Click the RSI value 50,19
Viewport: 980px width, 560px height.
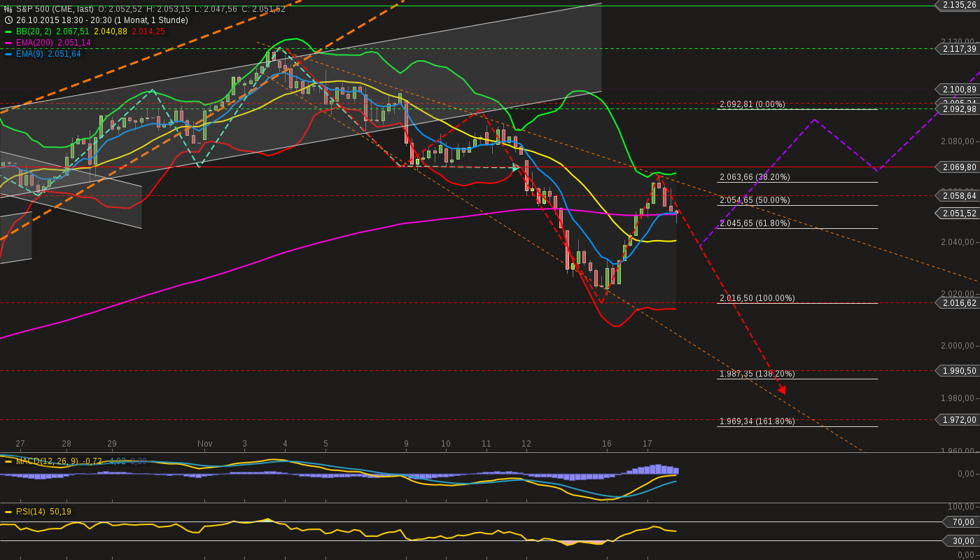click(x=60, y=512)
